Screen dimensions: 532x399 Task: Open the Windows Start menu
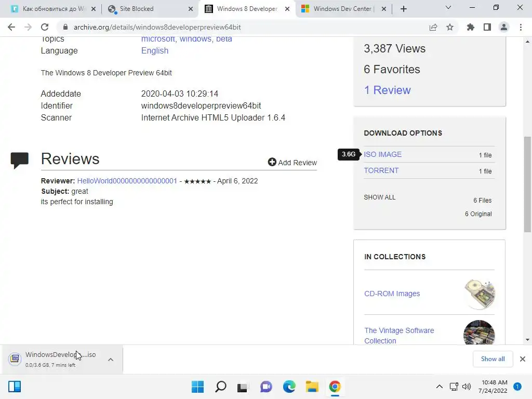point(198,387)
